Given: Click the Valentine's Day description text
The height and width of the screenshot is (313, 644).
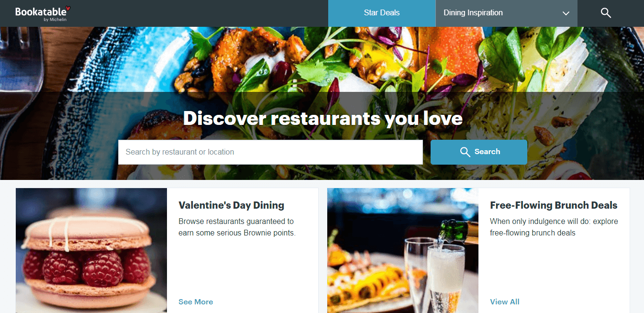Looking at the screenshot, I should pos(237,227).
